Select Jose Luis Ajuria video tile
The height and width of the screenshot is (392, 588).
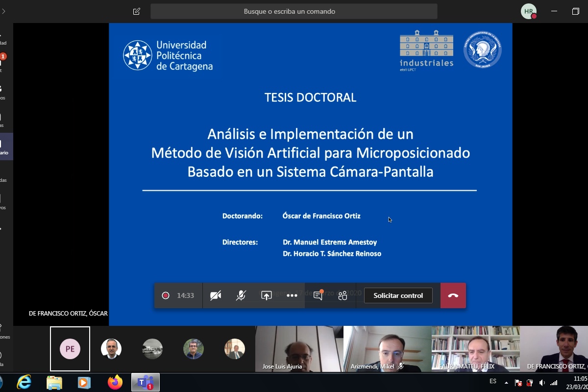point(299,349)
